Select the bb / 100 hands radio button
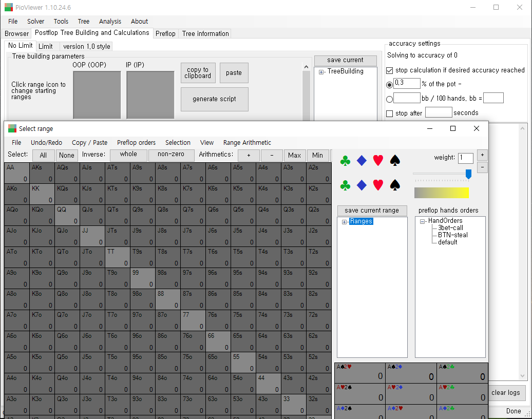The height and width of the screenshot is (419, 532). tap(389, 99)
